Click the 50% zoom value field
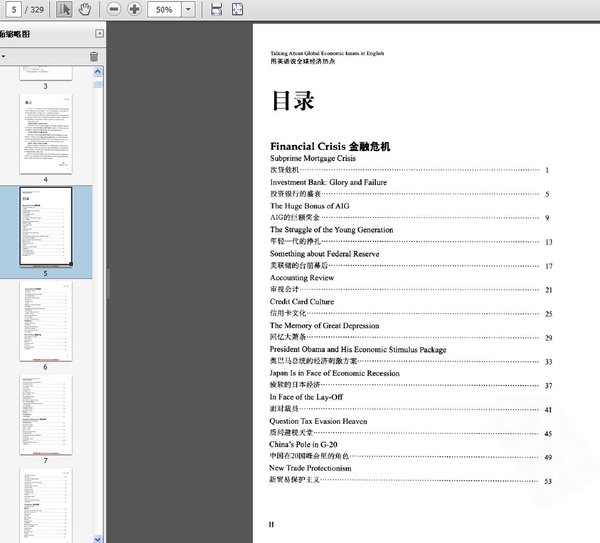This screenshot has width=600, height=543. click(165, 9)
